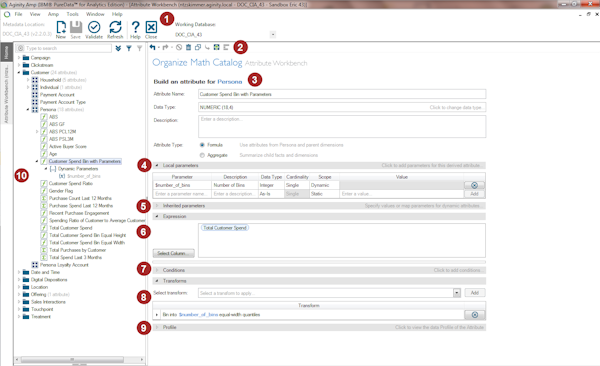
Task: Click the trash delete icon
Action: point(188,47)
